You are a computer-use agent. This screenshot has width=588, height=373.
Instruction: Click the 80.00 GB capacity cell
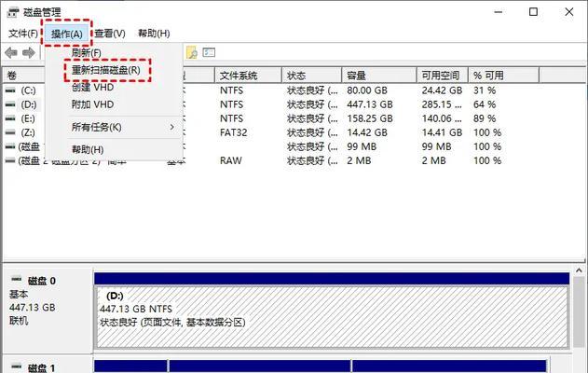click(x=367, y=90)
